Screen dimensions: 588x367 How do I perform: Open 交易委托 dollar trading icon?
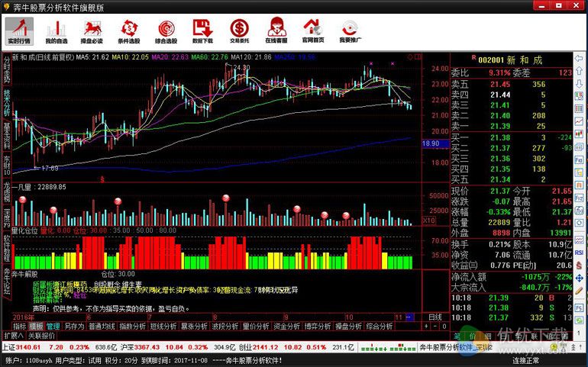[239, 31]
